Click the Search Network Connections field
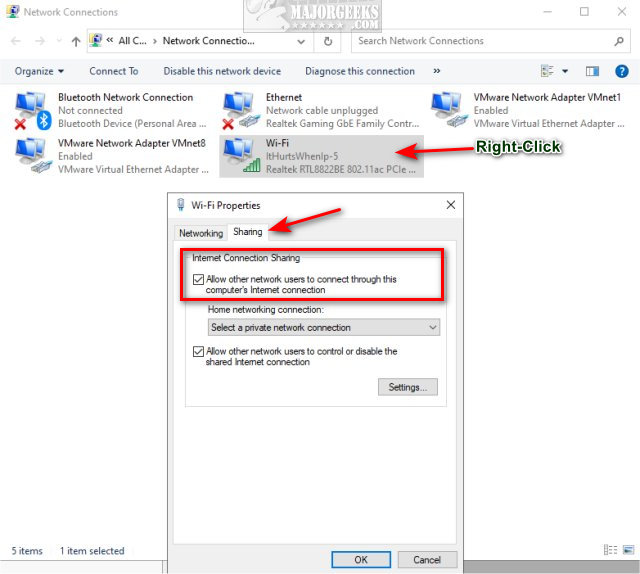 (x=491, y=41)
